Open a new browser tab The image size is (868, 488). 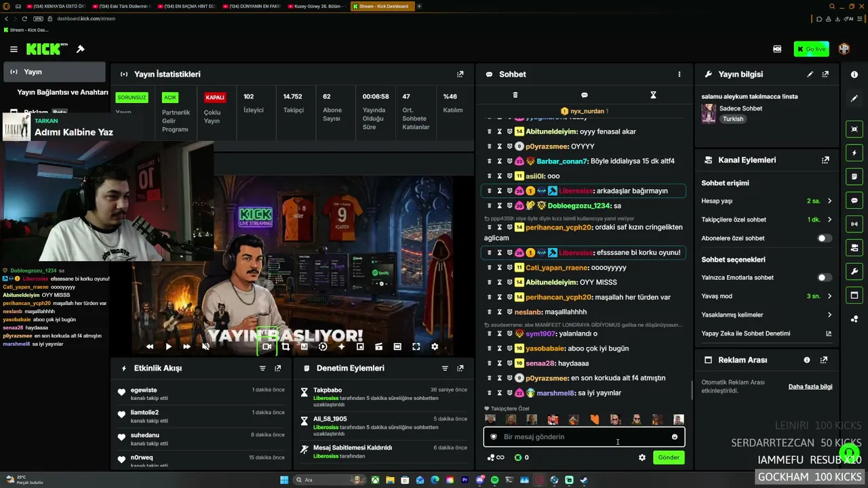tap(419, 6)
